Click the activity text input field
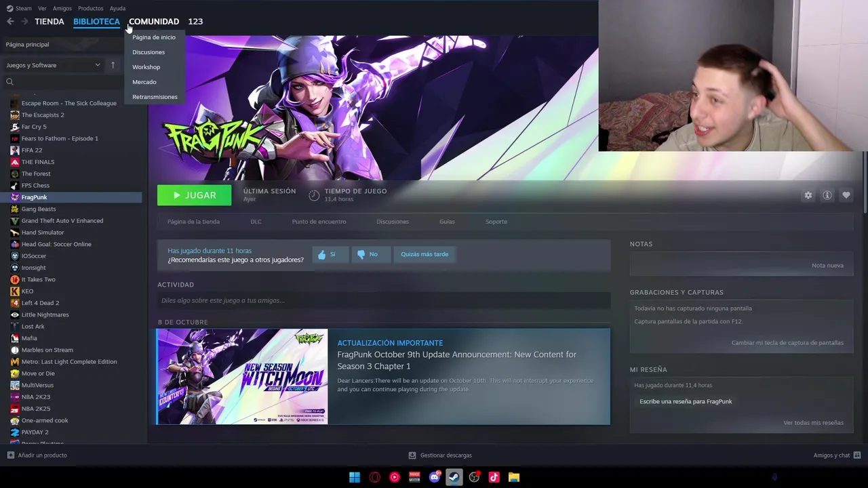This screenshot has width=868, height=488. click(x=384, y=300)
